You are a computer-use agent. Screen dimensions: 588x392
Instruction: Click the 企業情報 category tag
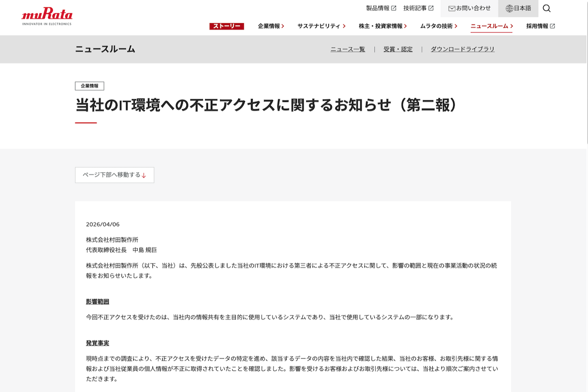point(90,86)
